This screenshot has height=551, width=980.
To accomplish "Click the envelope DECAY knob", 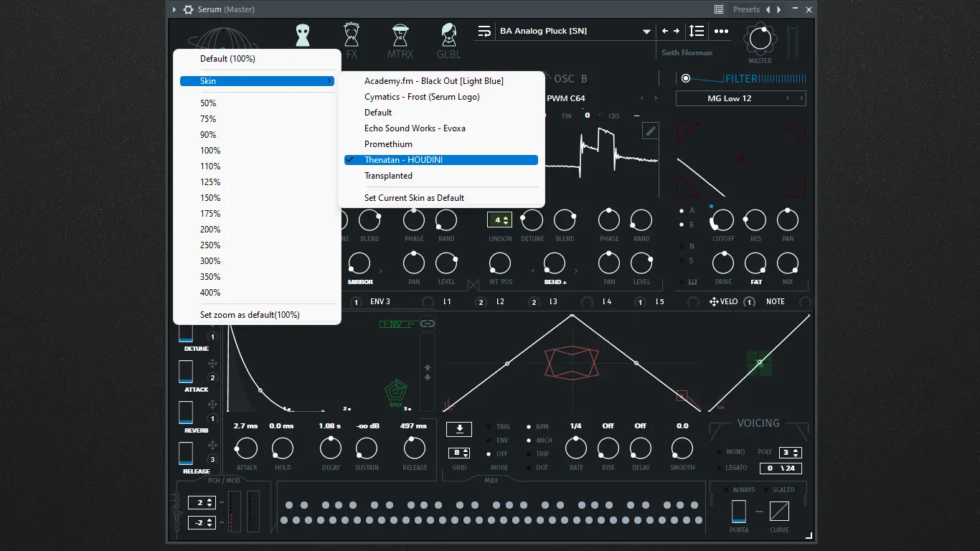I will (331, 448).
